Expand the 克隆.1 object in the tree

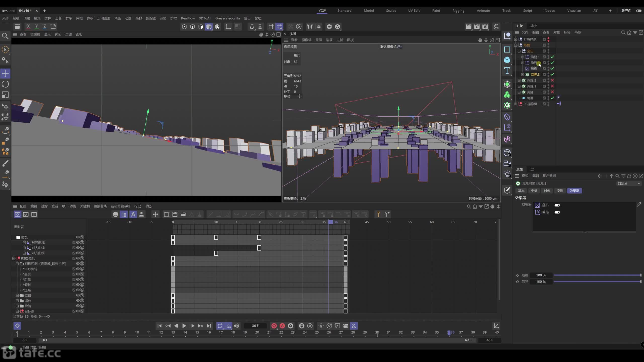click(x=519, y=86)
